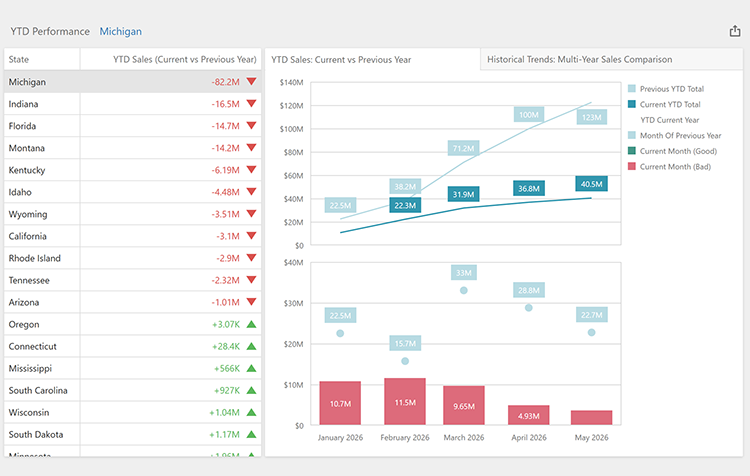Click the March 2026 red bar 9.65M
Image resolution: width=750 pixels, height=476 pixels.
pos(463,405)
